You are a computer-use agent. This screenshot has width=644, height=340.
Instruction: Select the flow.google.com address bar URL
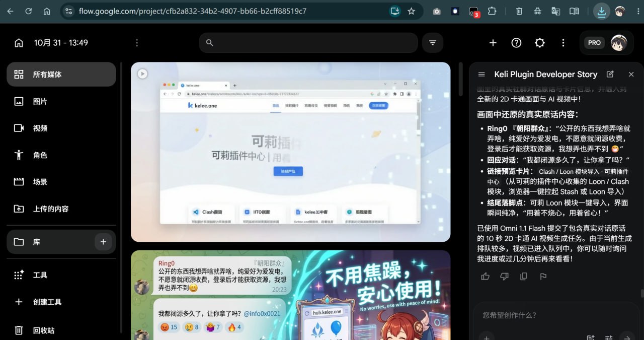[x=193, y=11]
